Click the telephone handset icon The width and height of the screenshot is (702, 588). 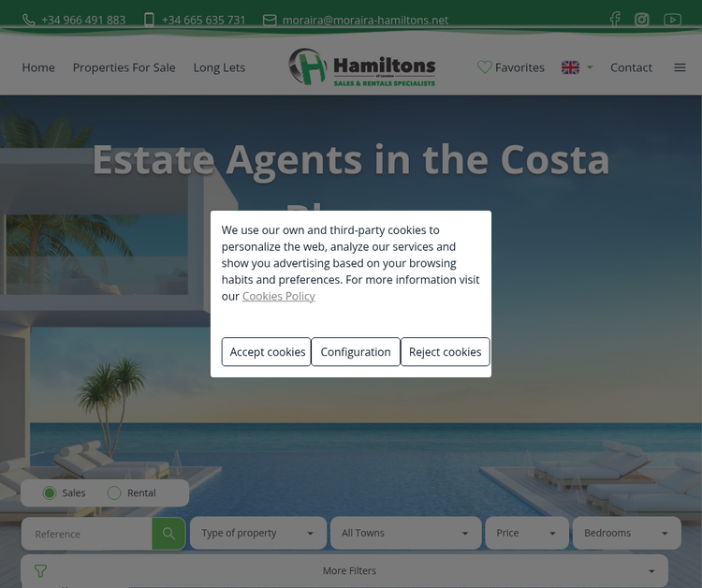tap(29, 21)
